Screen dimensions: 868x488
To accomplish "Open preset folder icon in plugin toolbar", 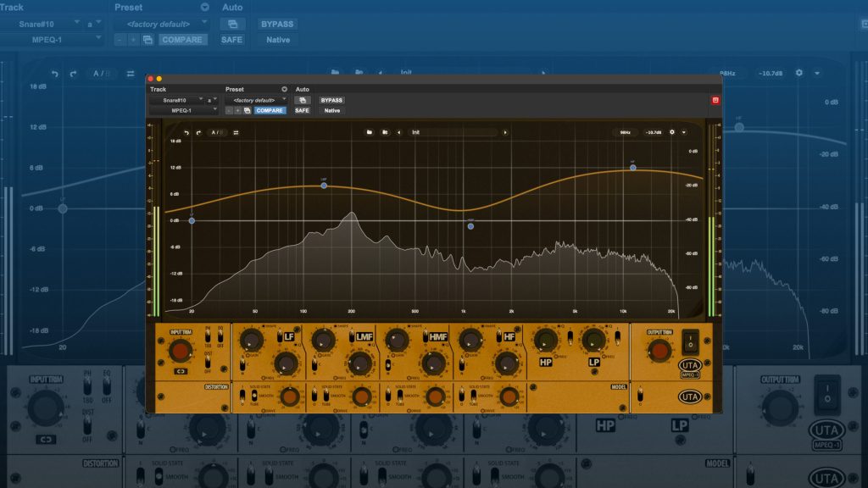I will 370,132.
